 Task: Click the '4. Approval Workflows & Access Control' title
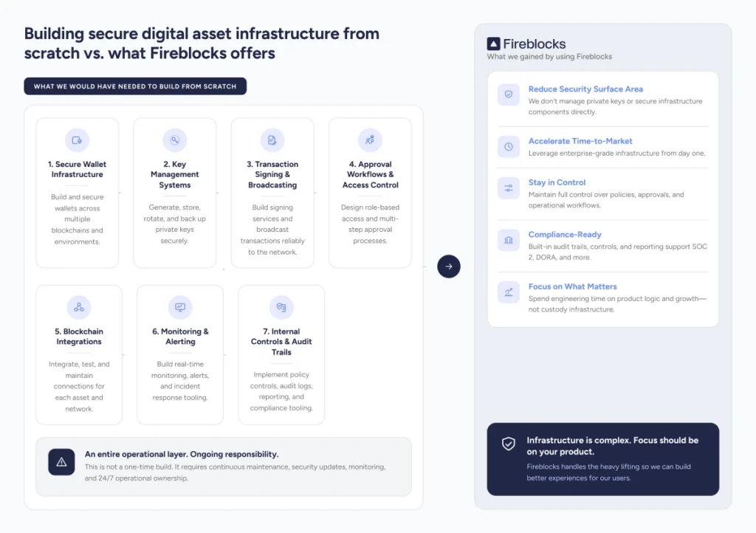[x=371, y=174]
